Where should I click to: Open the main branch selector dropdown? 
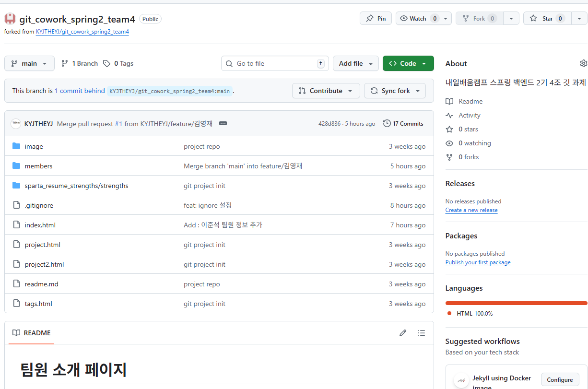(29, 63)
